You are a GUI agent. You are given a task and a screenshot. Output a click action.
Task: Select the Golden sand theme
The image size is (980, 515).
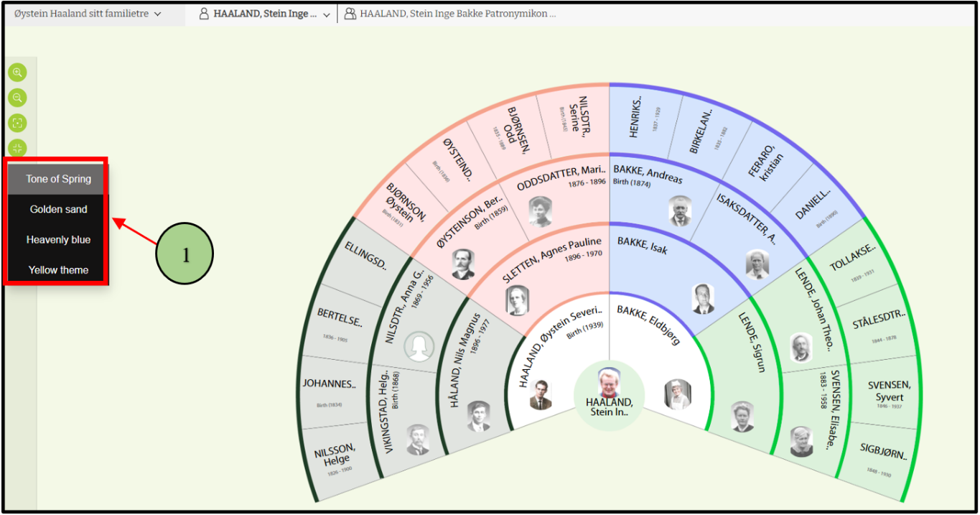(58, 209)
